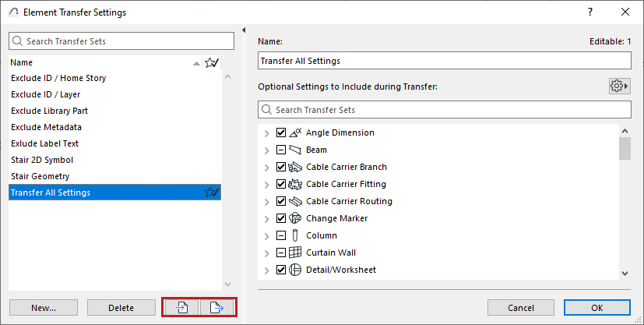Uncheck the Cable Carrier Fitting checkbox
The width and height of the screenshot is (644, 325).
coord(282,184)
